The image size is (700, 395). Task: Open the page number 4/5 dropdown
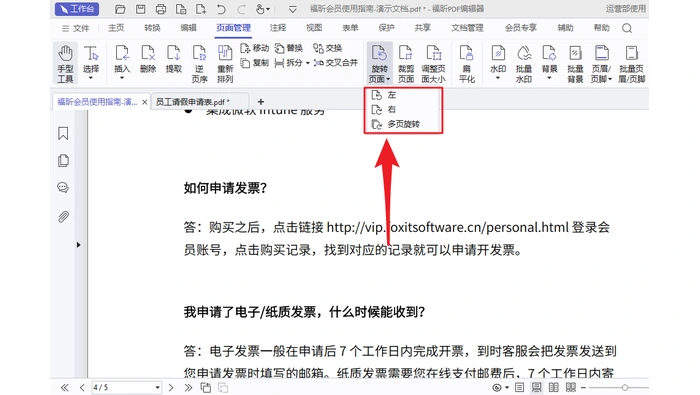(x=157, y=387)
